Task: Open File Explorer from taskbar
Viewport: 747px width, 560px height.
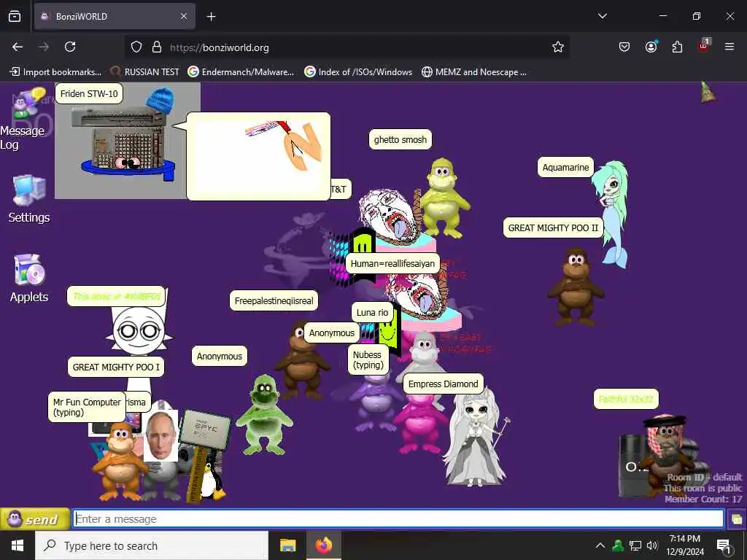Action: 287,545
